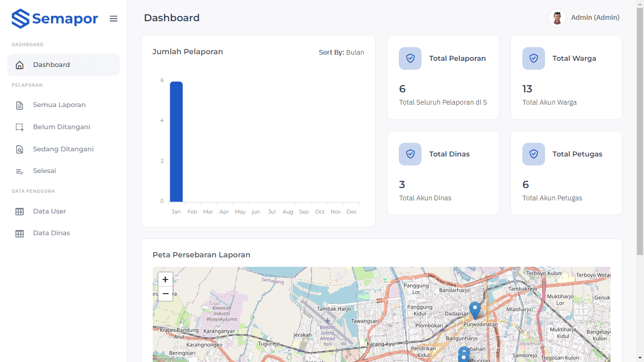Click the Belum Ditangani selection icon
This screenshot has height=362, width=644.
click(19, 127)
